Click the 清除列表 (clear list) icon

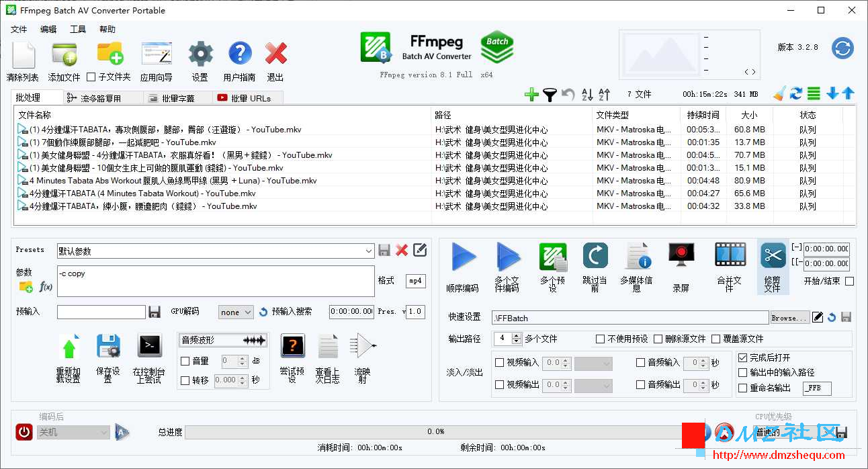[23, 54]
